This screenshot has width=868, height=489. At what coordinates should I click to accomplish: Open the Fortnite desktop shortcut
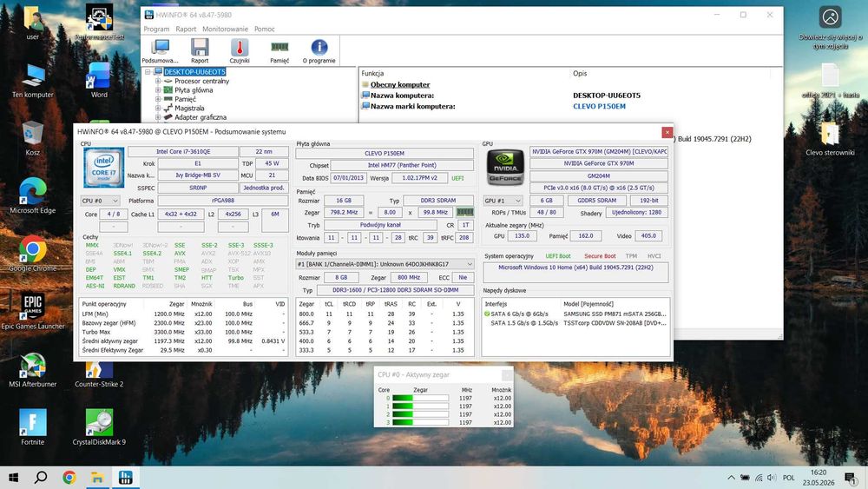pos(33,427)
